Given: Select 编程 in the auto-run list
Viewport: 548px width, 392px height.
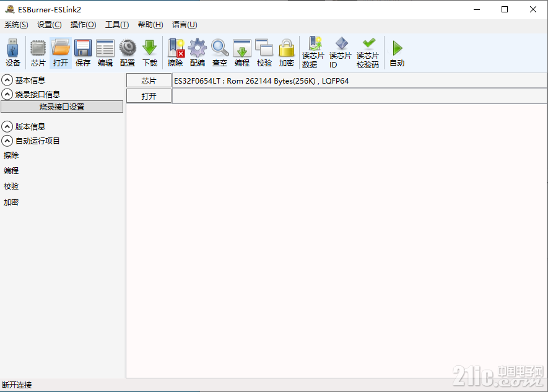Looking at the screenshot, I should coord(11,170).
